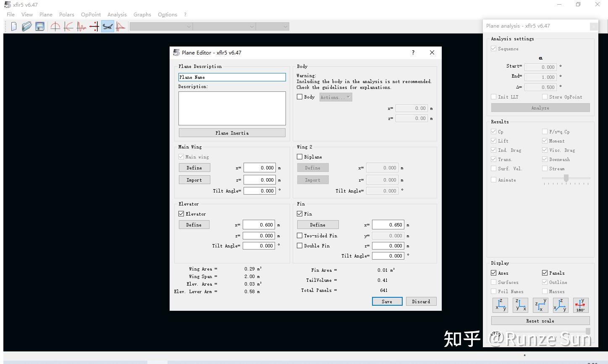
Task: Save project with the floppy disk icon
Action: (40, 26)
